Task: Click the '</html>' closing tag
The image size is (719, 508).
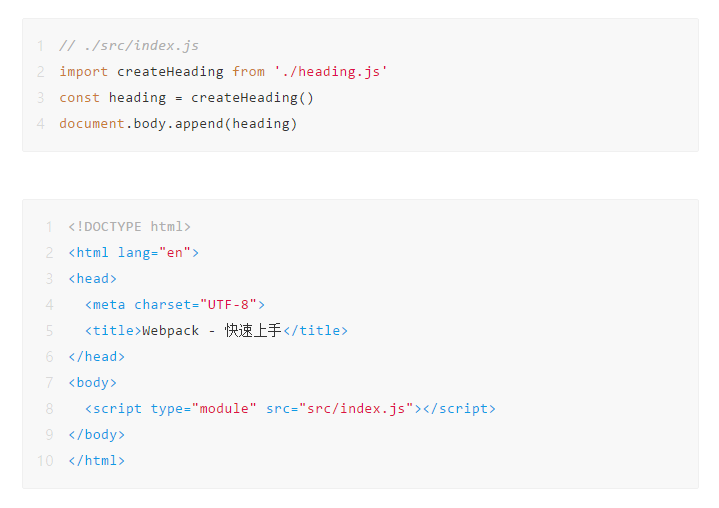Action: [x=96, y=461]
